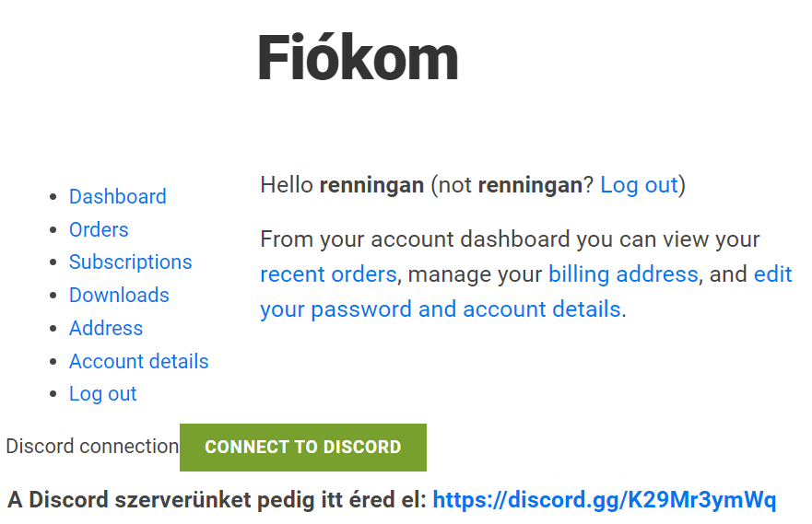Click the Fiókom page heading

coord(358,57)
